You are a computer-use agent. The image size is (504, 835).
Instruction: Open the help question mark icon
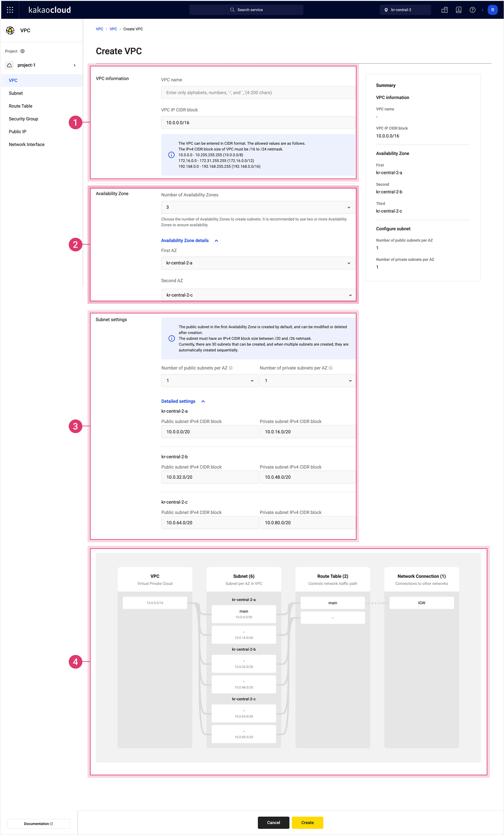[x=472, y=10]
